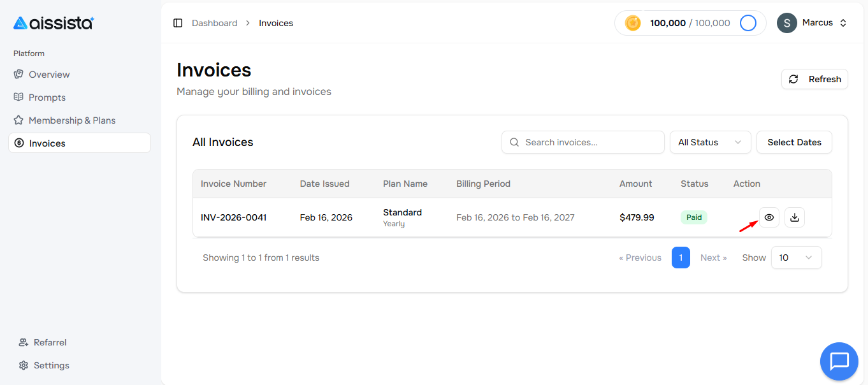Download invoice INV-2026-0041
Screen dimensions: 868x385
click(x=794, y=217)
